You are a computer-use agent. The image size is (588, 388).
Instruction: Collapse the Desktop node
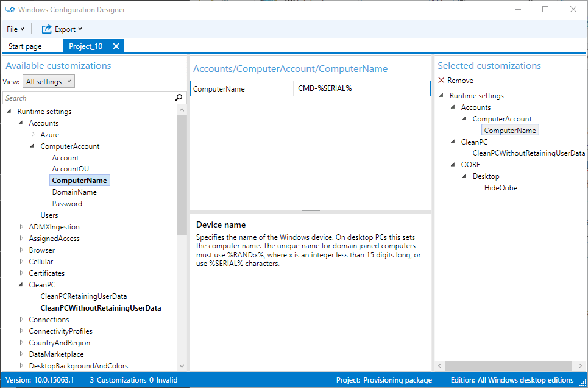click(464, 176)
